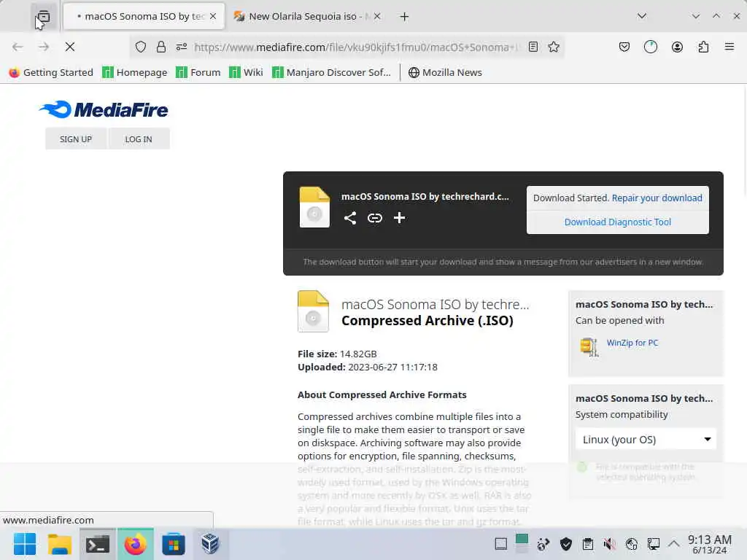This screenshot has height=560, width=747.
Task: Open Getting Started bookmark
Action: tap(51, 72)
